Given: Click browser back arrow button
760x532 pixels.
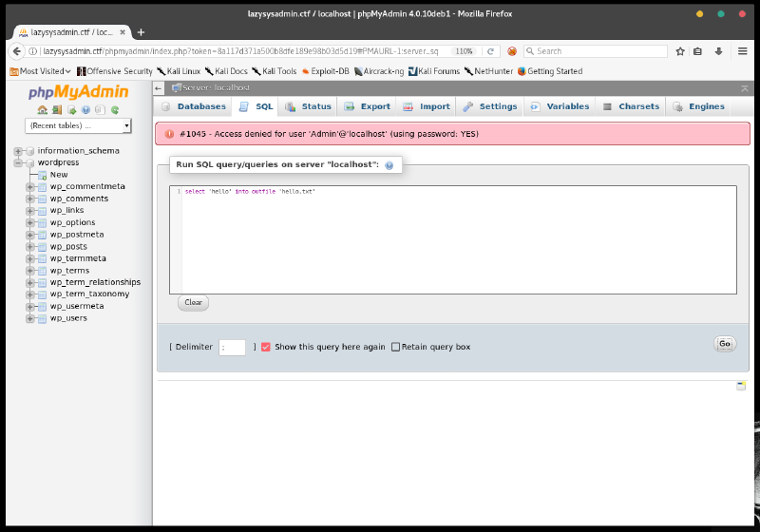Looking at the screenshot, I should (17, 51).
